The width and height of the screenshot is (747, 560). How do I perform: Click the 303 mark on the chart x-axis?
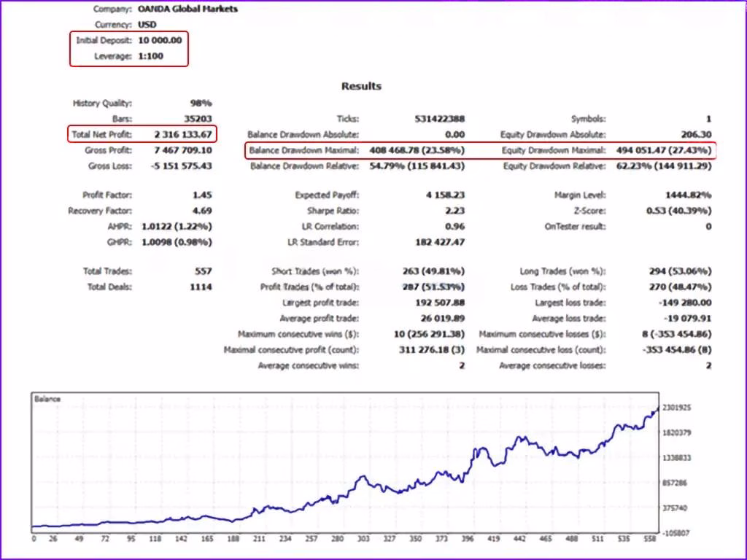coord(363,539)
